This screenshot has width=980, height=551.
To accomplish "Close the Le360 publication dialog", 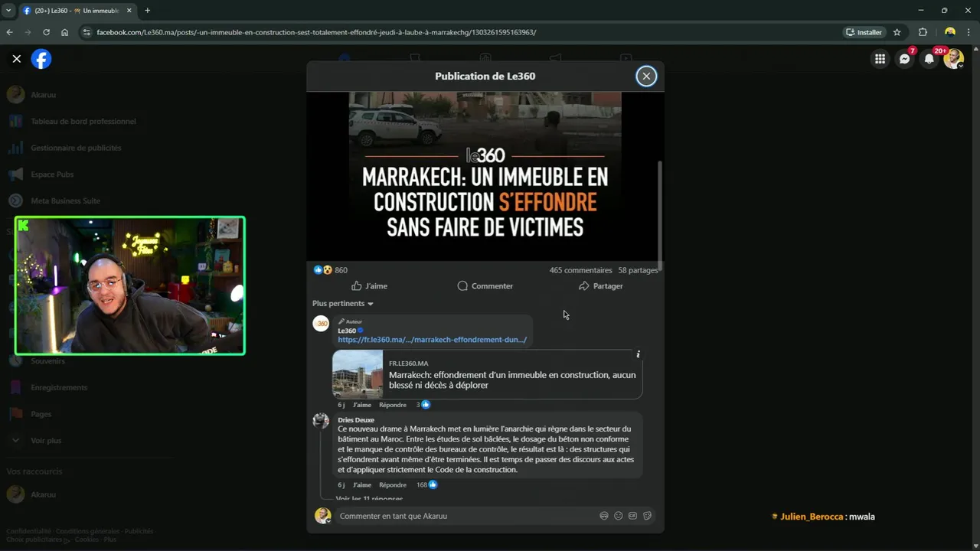I will (646, 76).
